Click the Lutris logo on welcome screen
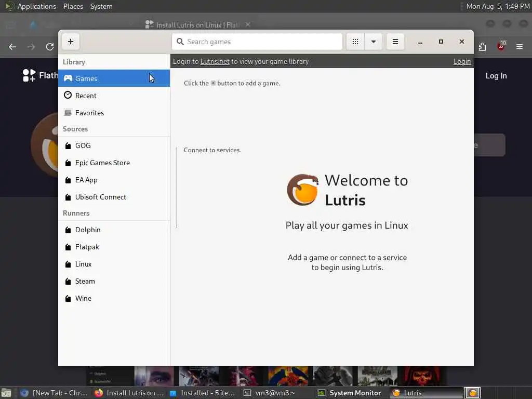This screenshot has height=399, width=532. click(303, 190)
